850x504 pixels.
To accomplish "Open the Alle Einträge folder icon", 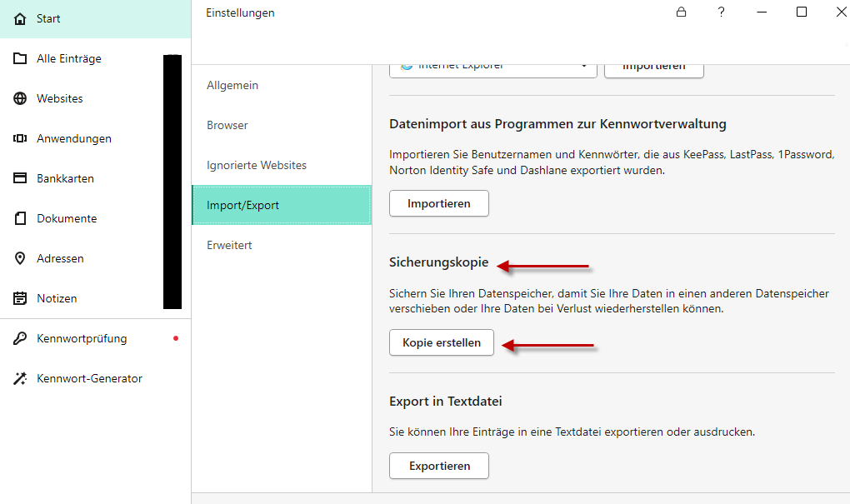I will coord(21,58).
